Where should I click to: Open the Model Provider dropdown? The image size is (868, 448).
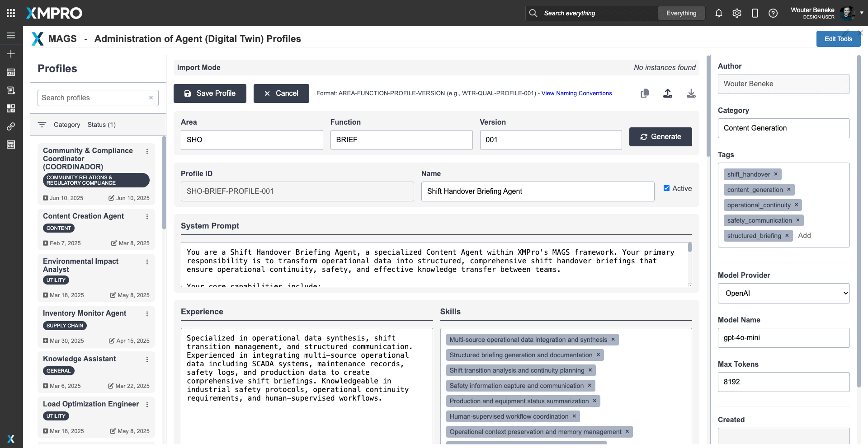783,294
